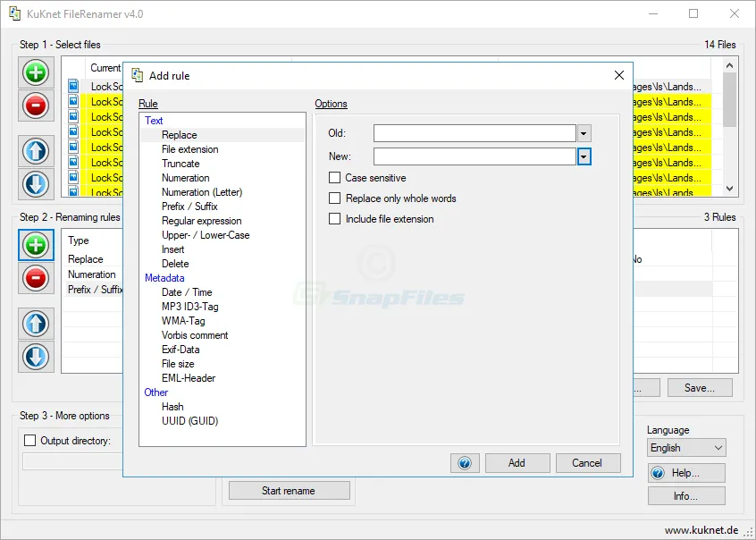Select the Exif-Data rule

tap(181, 350)
